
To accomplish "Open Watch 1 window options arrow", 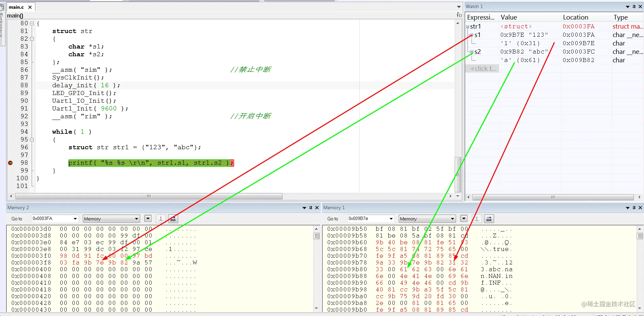I will click(627, 7).
